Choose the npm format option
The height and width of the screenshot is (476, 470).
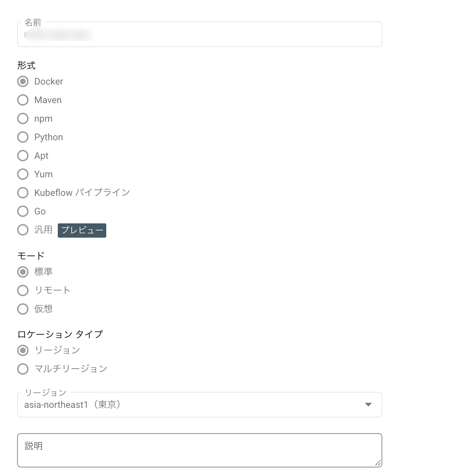23,118
